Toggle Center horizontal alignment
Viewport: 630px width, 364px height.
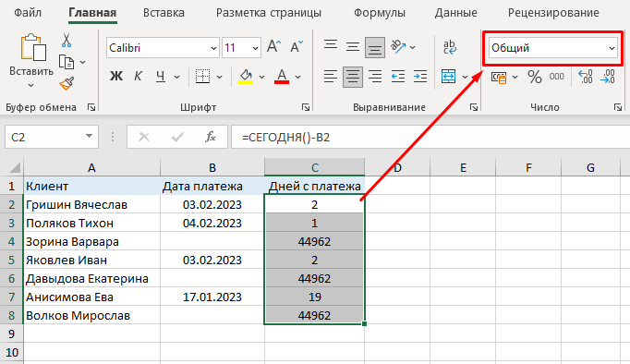click(x=353, y=77)
